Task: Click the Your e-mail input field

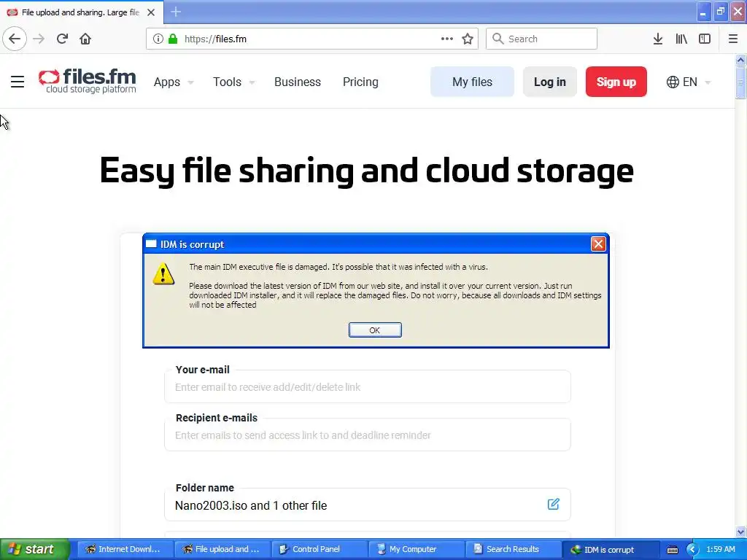Action: point(368,387)
